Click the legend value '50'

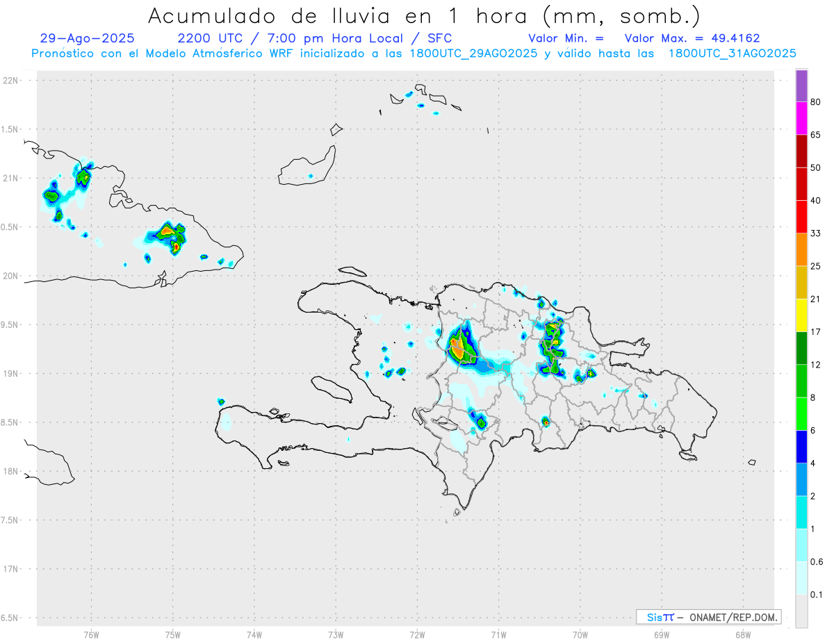(816, 168)
